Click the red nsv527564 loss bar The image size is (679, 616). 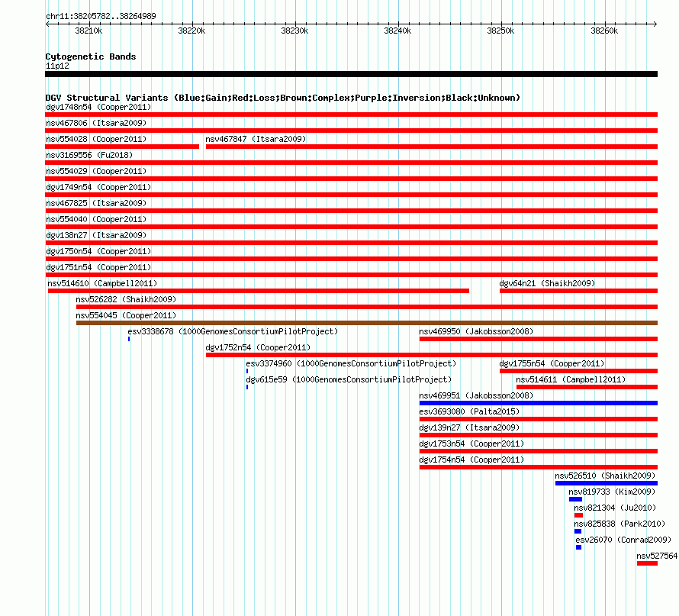click(x=647, y=563)
